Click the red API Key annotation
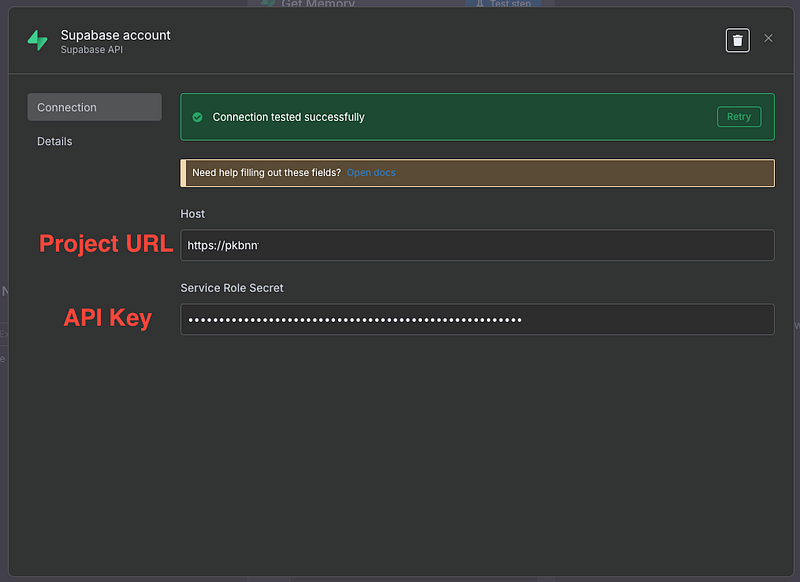 point(108,318)
